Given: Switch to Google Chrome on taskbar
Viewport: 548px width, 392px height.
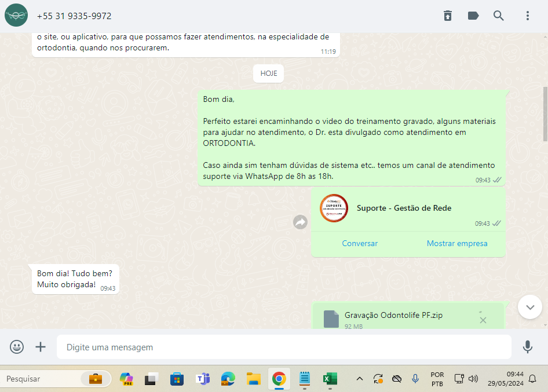Looking at the screenshot, I should click(x=279, y=379).
